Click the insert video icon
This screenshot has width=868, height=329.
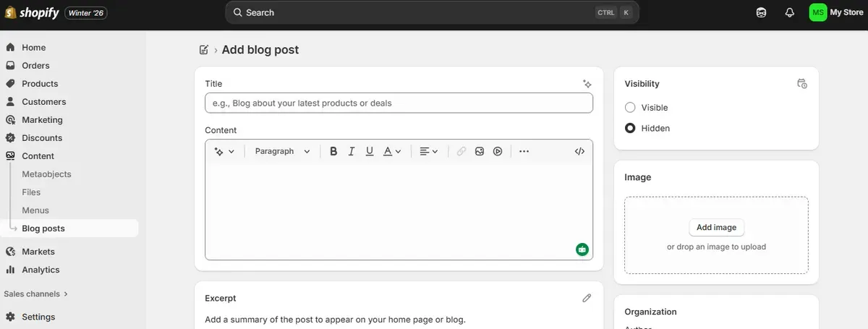coord(498,151)
